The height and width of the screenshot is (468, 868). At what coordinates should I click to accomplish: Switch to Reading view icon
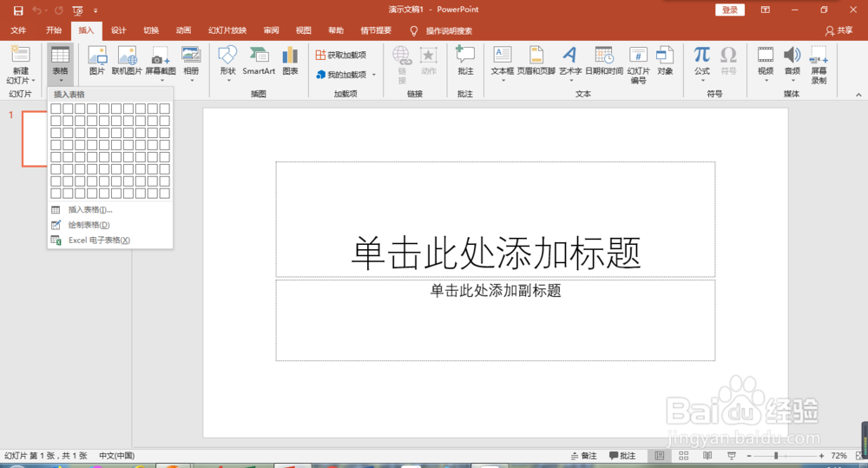pos(707,456)
